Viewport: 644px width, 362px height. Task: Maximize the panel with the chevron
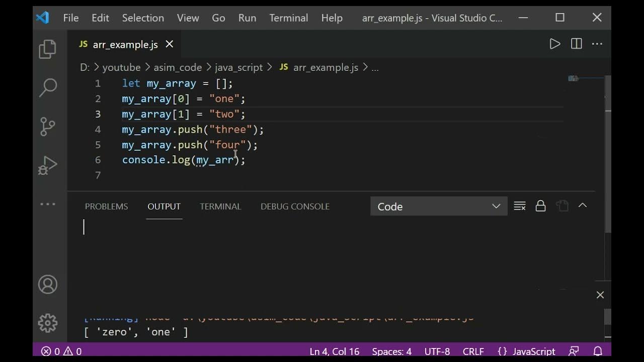click(x=583, y=206)
